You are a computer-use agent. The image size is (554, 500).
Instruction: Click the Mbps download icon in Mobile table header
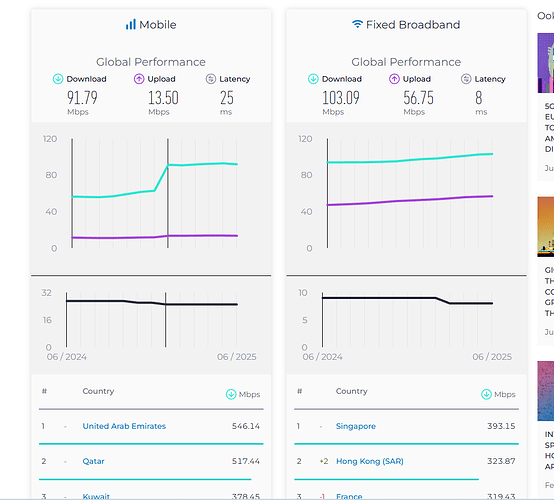231,394
